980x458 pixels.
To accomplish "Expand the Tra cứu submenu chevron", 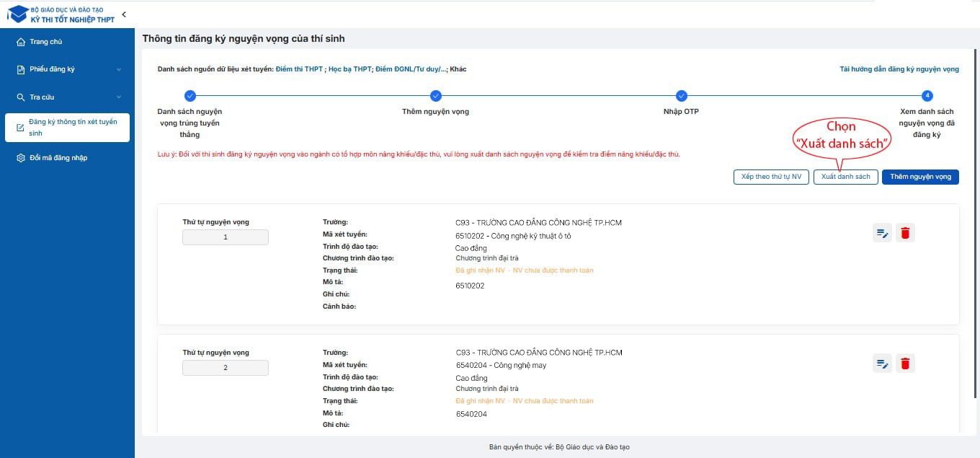I will click(119, 97).
